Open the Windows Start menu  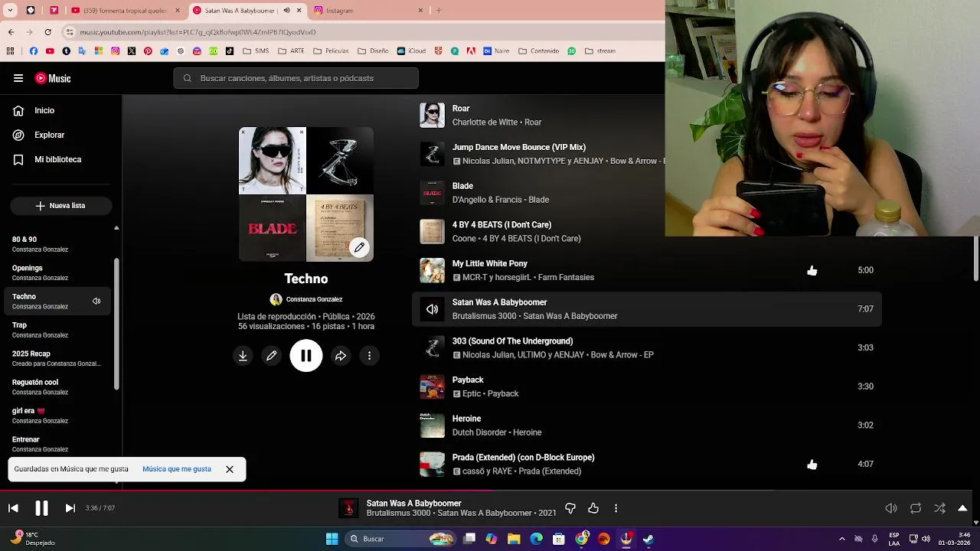pyautogui.click(x=332, y=539)
